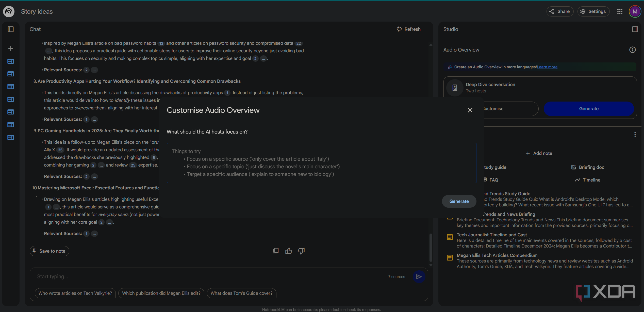Open Audio Overview info icon
The height and width of the screenshot is (312, 644).
[632, 50]
